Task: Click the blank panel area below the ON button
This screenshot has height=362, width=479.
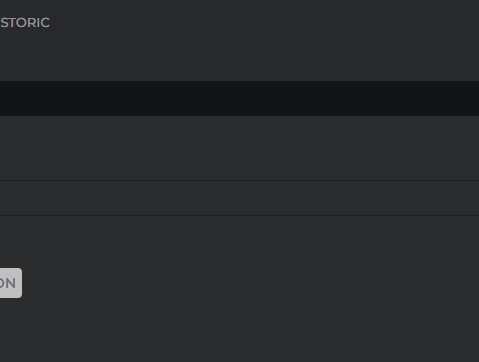Action: [x=239, y=330]
